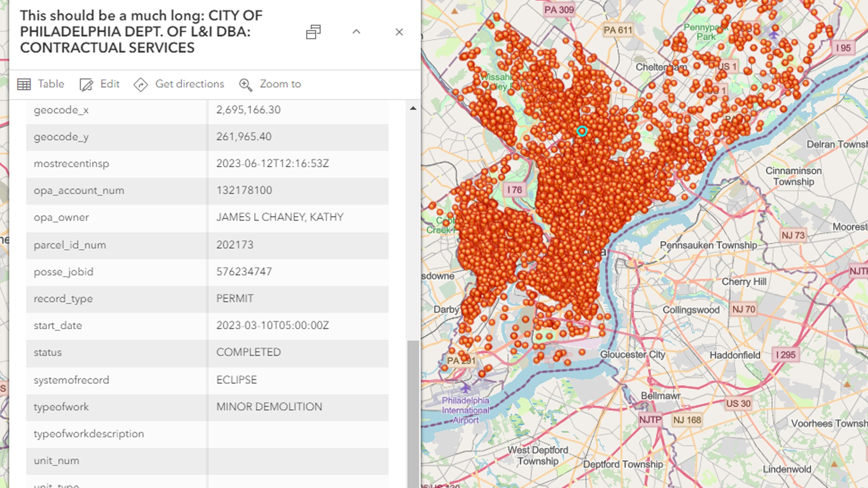Open the Table view
This screenshot has width=868, height=488.
pos(41,84)
